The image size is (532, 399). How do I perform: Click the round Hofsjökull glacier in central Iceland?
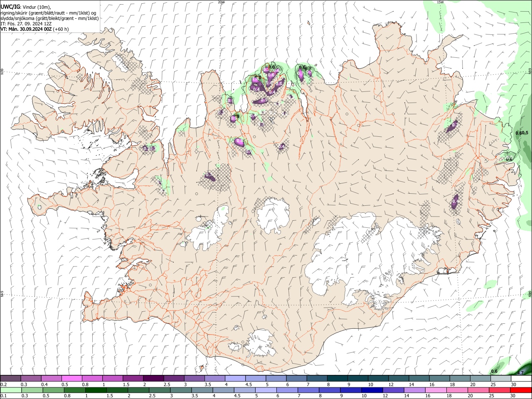pyautogui.click(x=273, y=215)
